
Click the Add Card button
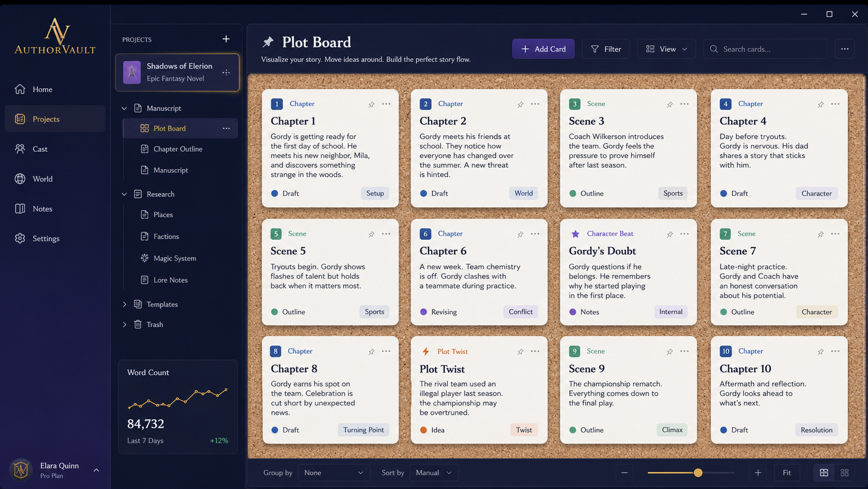click(x=543, y=49)
